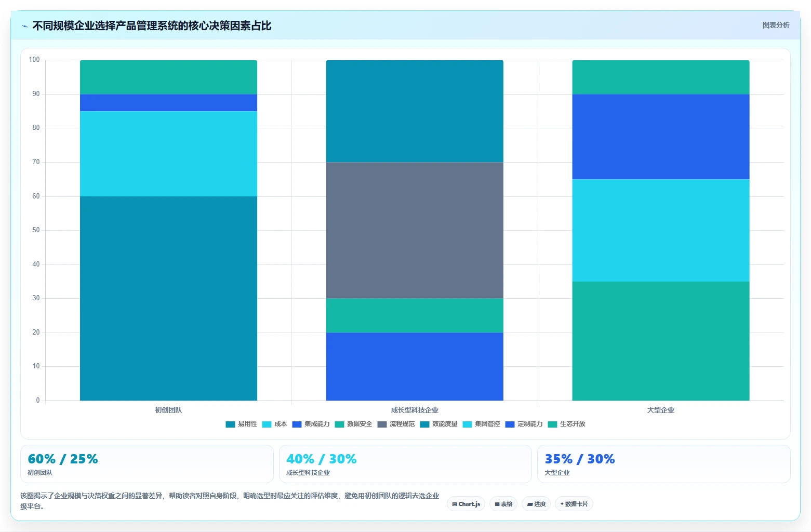Toggle the 易用性 legend item
Viewport: 811px width, 532px height.
coord(242,424)
